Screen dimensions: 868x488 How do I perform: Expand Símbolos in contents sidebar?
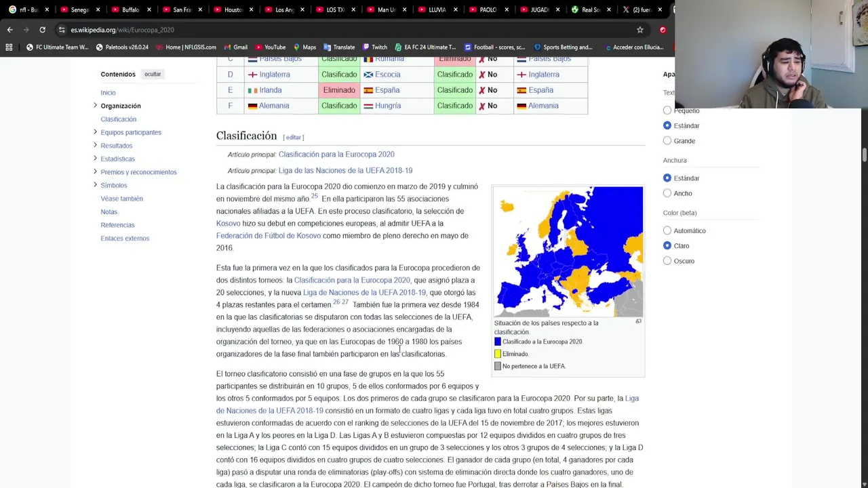tap(95, 185)
